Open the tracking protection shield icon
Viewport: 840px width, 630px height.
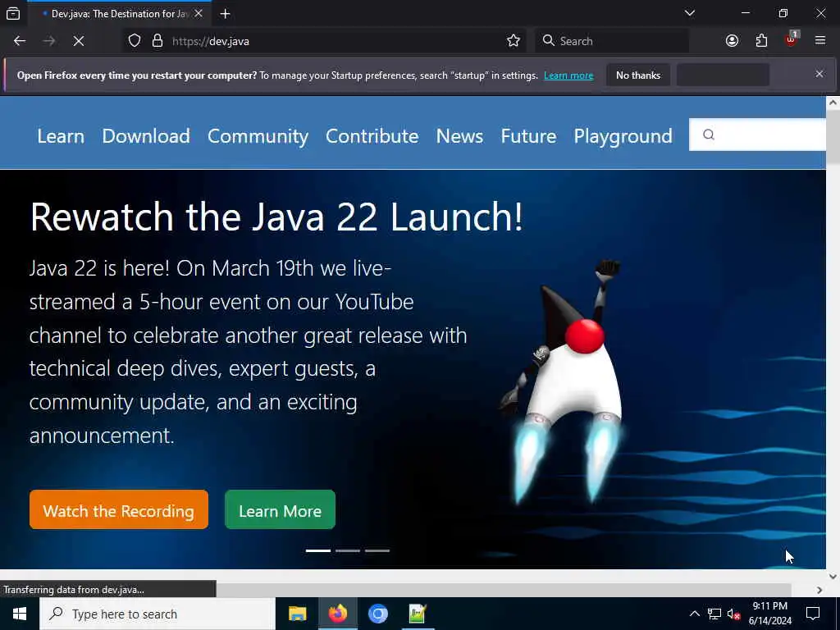click(x=135, y=41)
